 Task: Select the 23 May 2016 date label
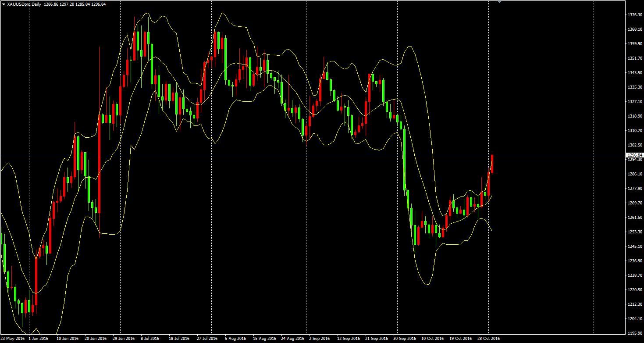(x=13, y=339)
